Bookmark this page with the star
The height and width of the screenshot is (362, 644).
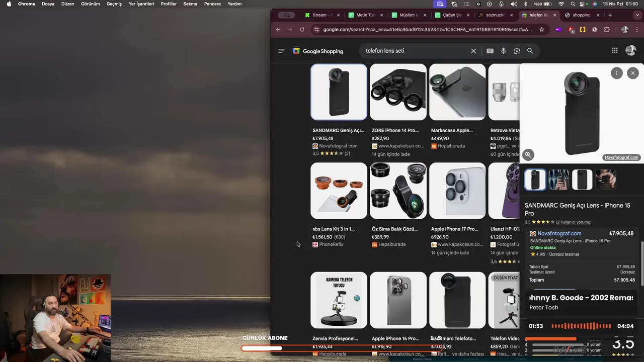pyautogui.click(x=541, y=30)
